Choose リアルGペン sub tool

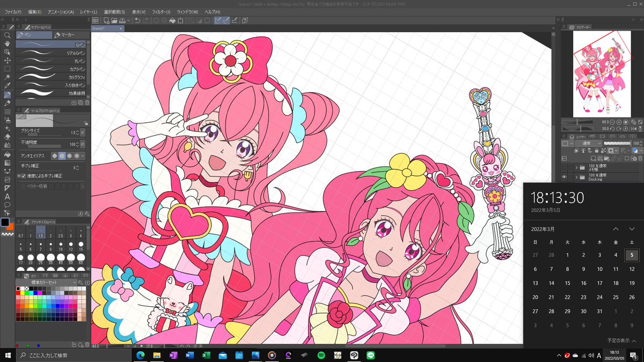pos(51,53)
